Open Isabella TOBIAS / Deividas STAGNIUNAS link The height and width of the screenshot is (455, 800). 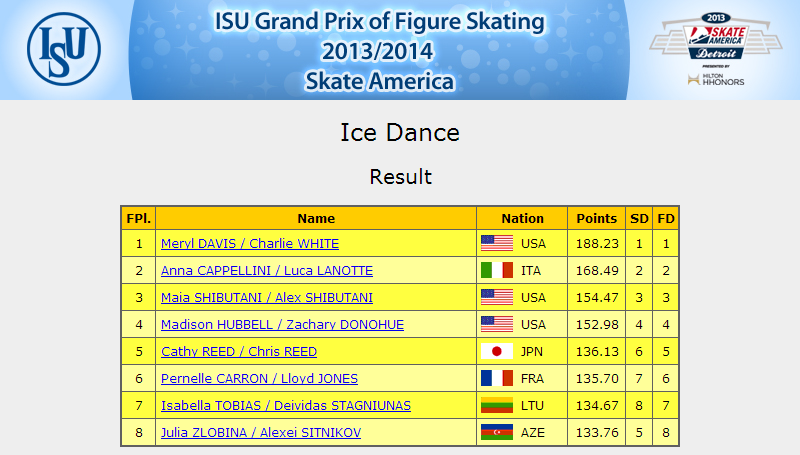[x=286, y=406]
